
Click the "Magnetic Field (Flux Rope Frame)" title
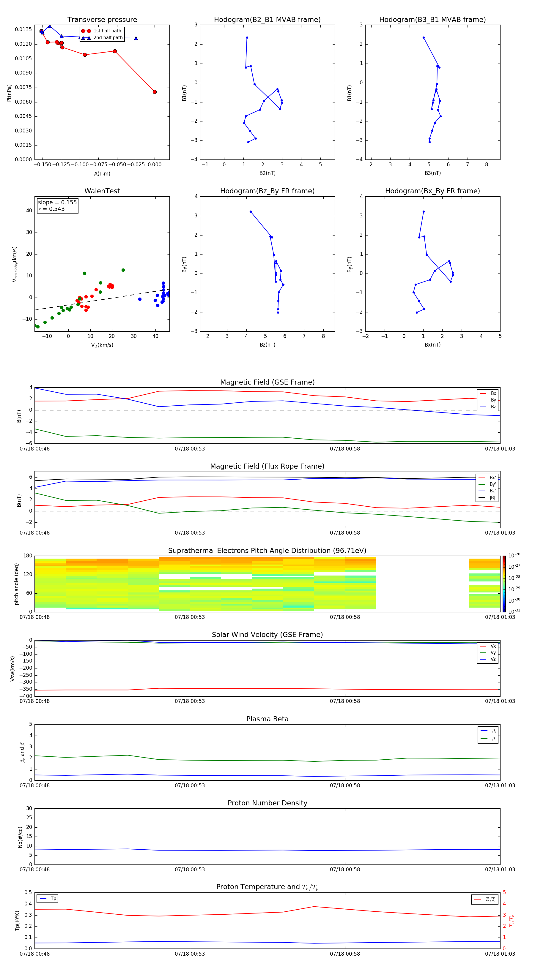[x=267, y=467]
